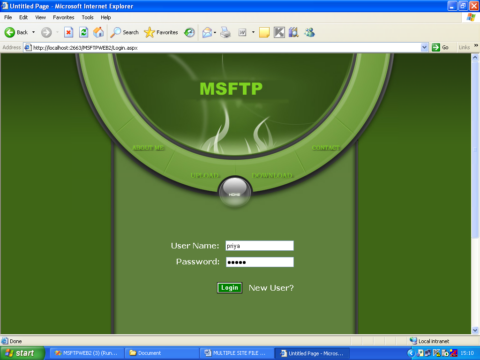The height and width of the screenshot is (360, 480).
Task: Open the Tools menu
Action: coord(88,17)
